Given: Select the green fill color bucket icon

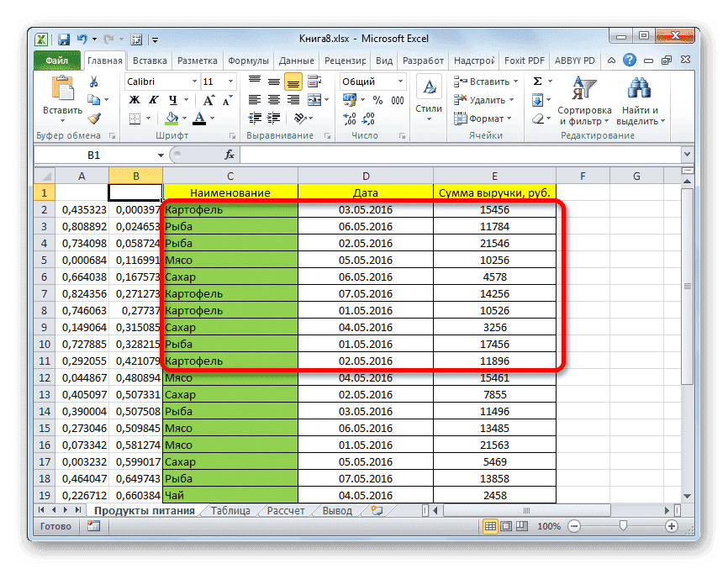Looking at the screenshot, I should coord(171,118).
